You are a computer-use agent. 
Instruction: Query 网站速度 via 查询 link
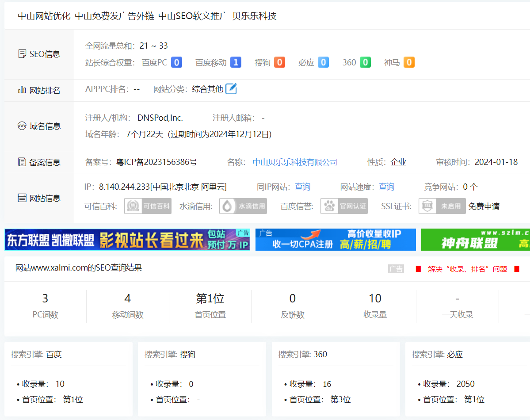386,187
